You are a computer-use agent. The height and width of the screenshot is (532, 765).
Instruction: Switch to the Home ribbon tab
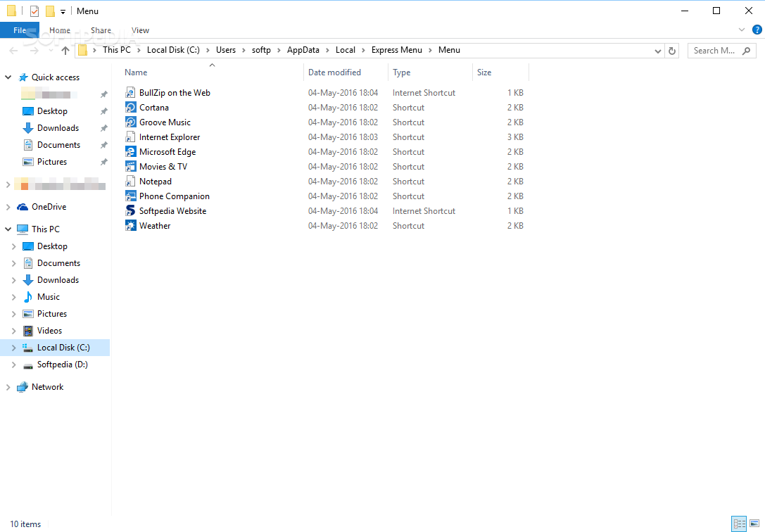(60, 30)
